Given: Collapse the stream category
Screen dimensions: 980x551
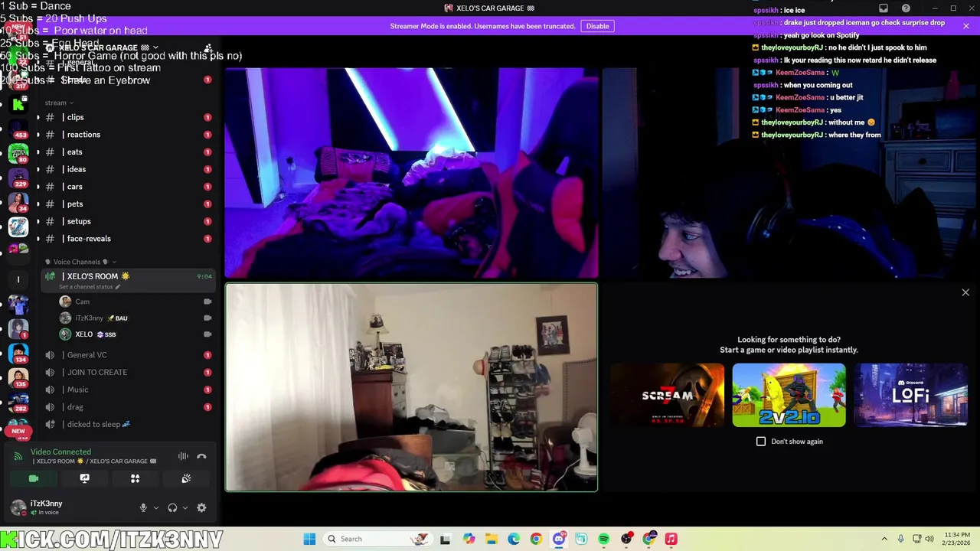Looking at the screenshot, I should pos(59,103).
